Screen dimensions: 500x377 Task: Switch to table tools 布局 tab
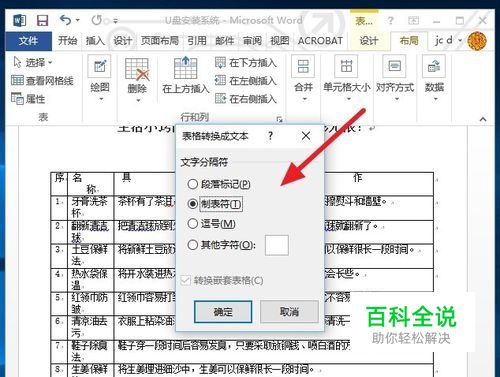(x=409, y=41)
